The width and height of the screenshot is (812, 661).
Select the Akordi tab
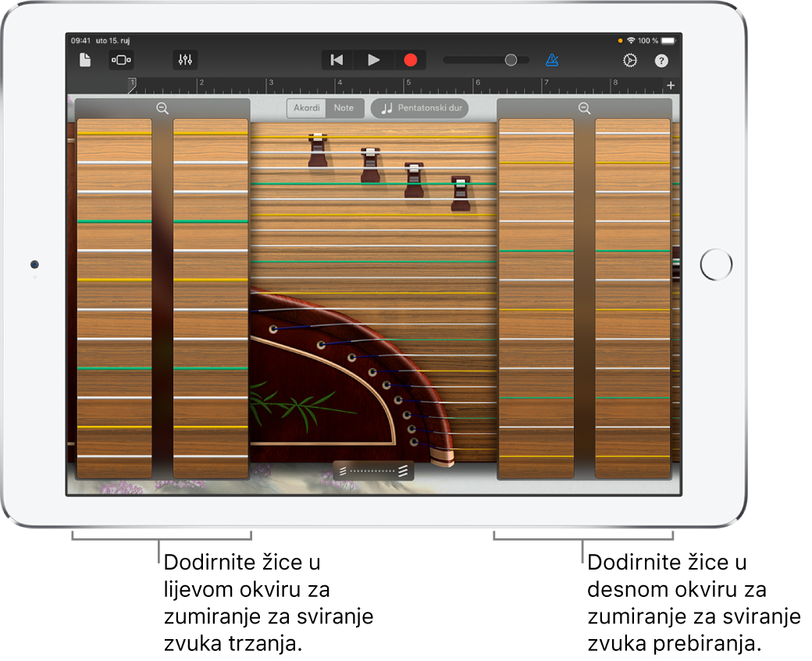coord(307,108)
